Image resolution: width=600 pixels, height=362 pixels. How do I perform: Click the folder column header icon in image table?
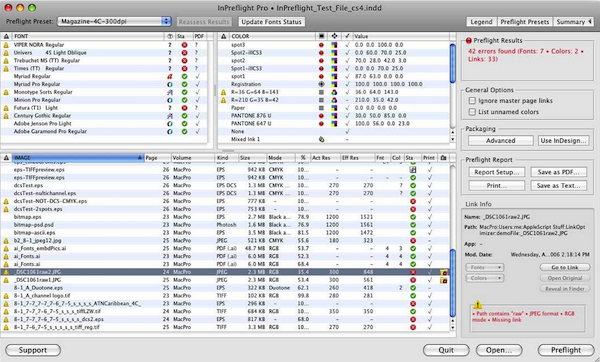click(443, 158)
